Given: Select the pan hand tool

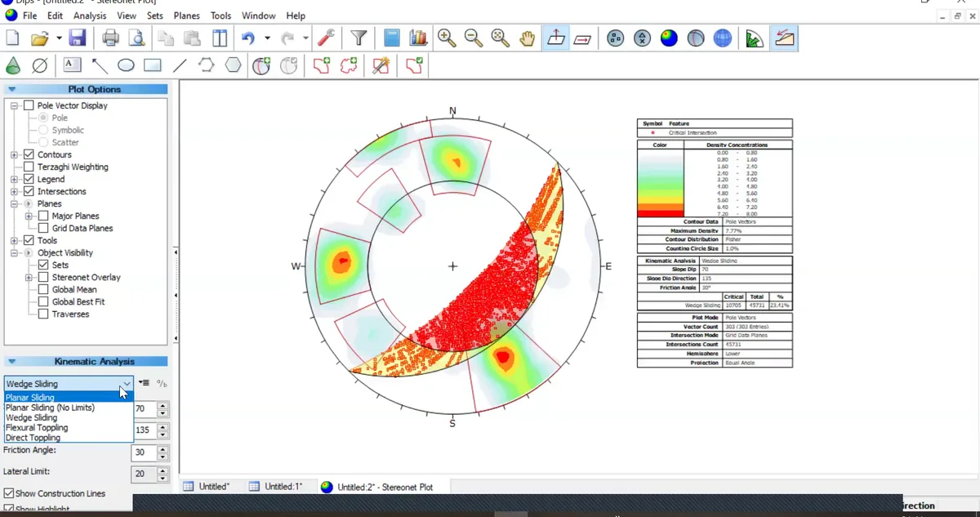Looking at the screenshot, I should click(x=528, y=38).
